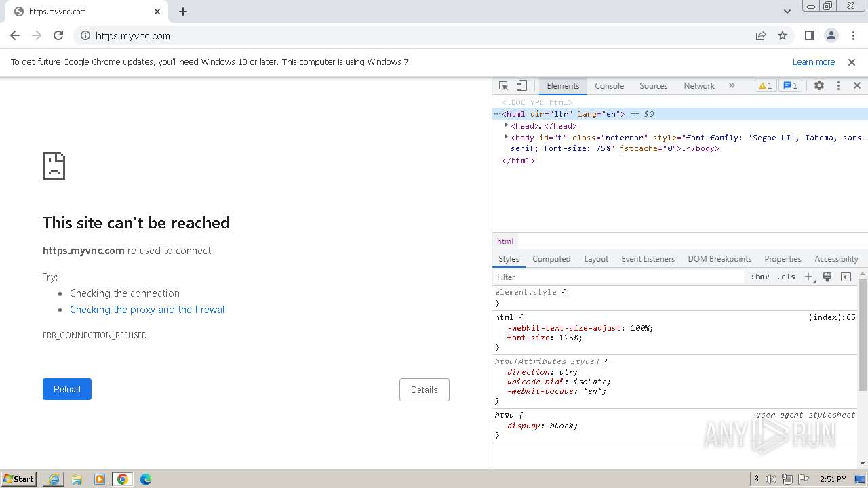Open the Event Listeners tab
Screen dimensions: 868x488
click(648, 259)
